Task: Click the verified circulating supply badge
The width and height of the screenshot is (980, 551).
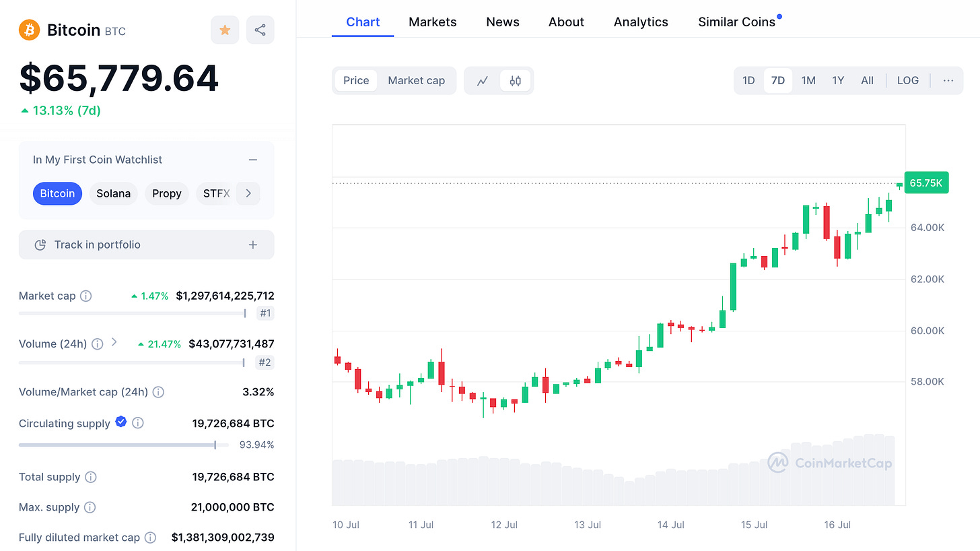Action: pos(121,422)
